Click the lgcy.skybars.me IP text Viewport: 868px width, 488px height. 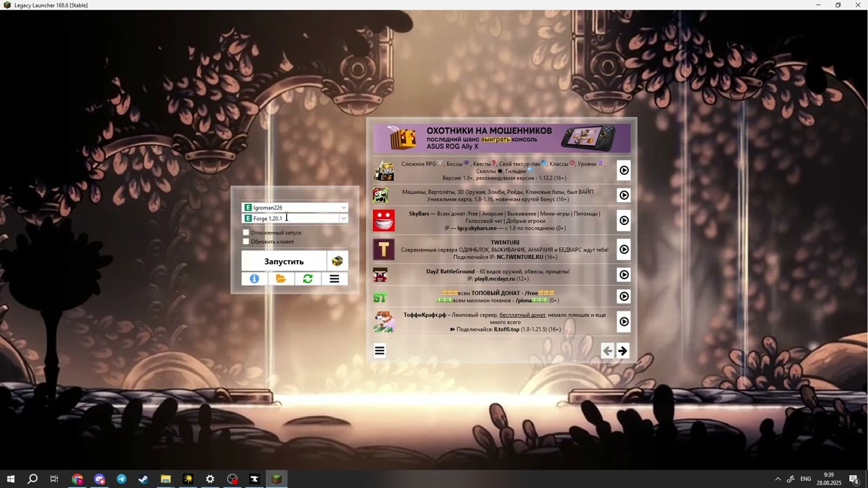[x=477, y=228]
